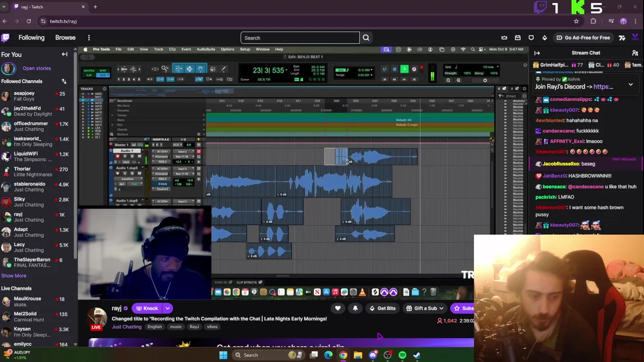
Task: Open chat community users icon
Action: click(x=635, y=53)
